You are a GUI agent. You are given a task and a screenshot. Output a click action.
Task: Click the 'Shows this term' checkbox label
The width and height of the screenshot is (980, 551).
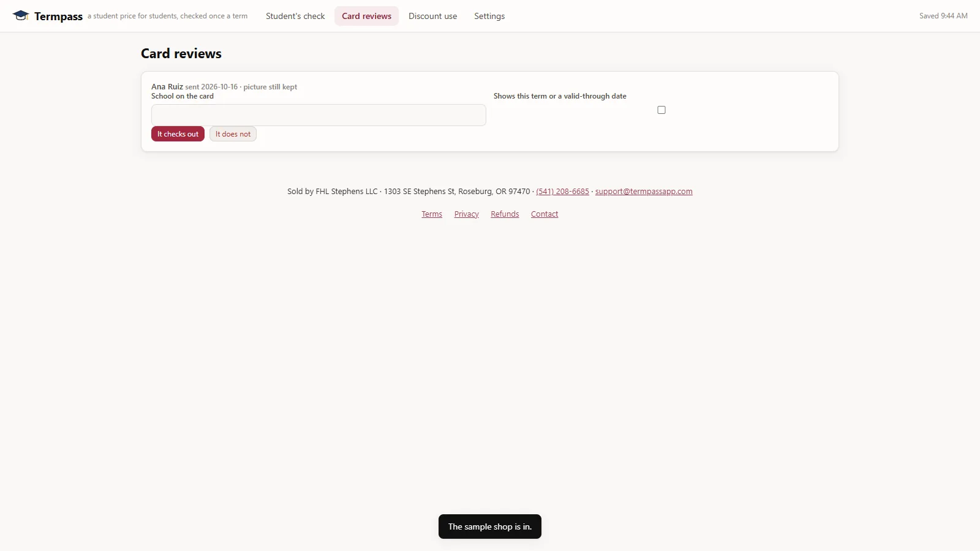point(560,96)
